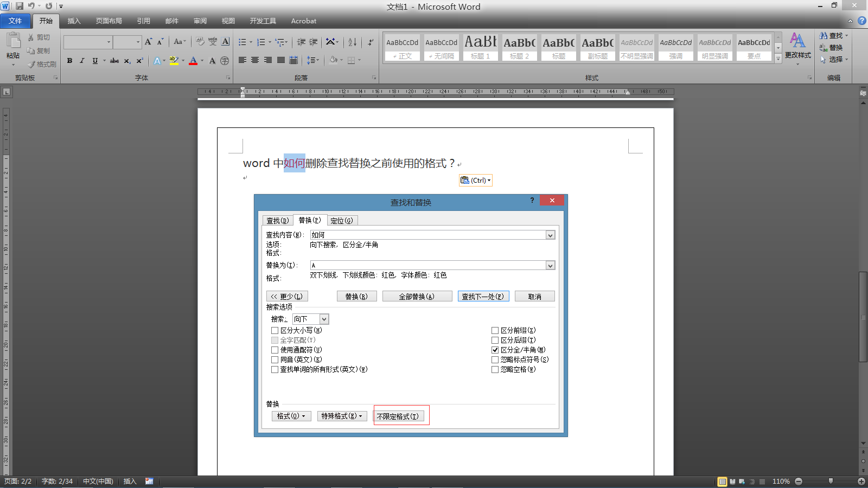
Task: Open the font name combo box
Action: [x=88, y=42]
